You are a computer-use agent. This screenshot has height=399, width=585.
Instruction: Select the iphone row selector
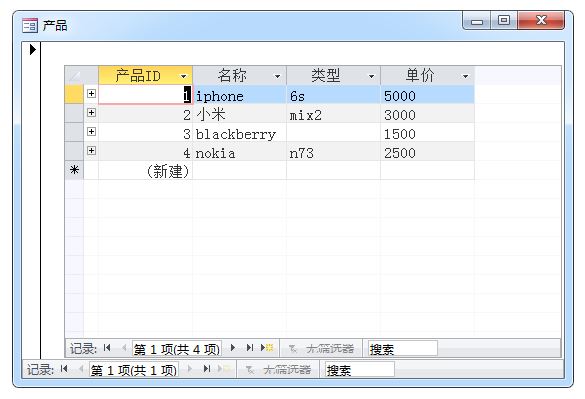point(74,94)
